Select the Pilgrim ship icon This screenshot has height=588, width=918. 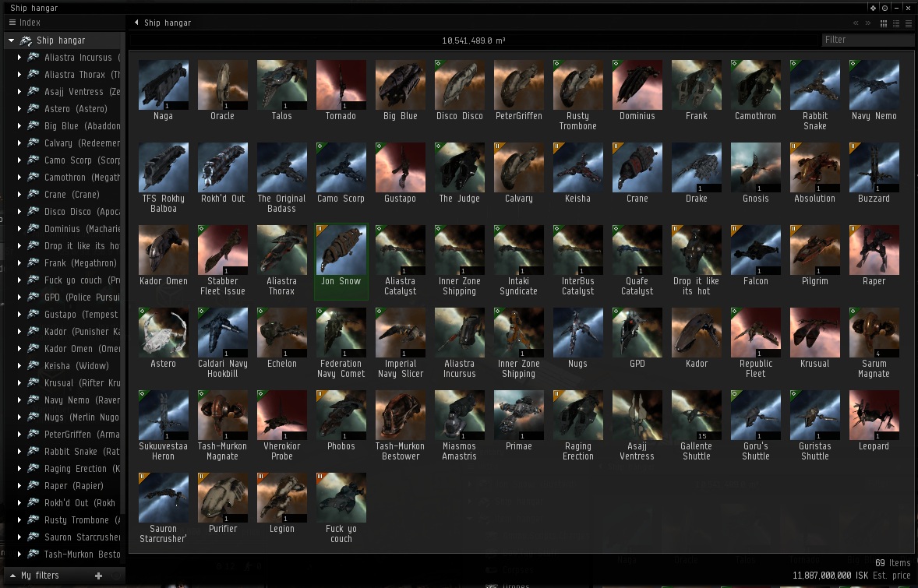pyautogui.click(x=815, y=250)
